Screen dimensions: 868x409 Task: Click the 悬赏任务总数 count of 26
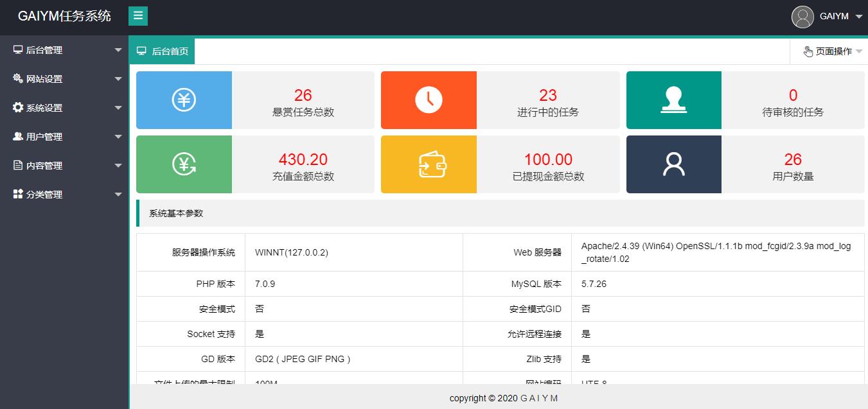click(303, 95)
